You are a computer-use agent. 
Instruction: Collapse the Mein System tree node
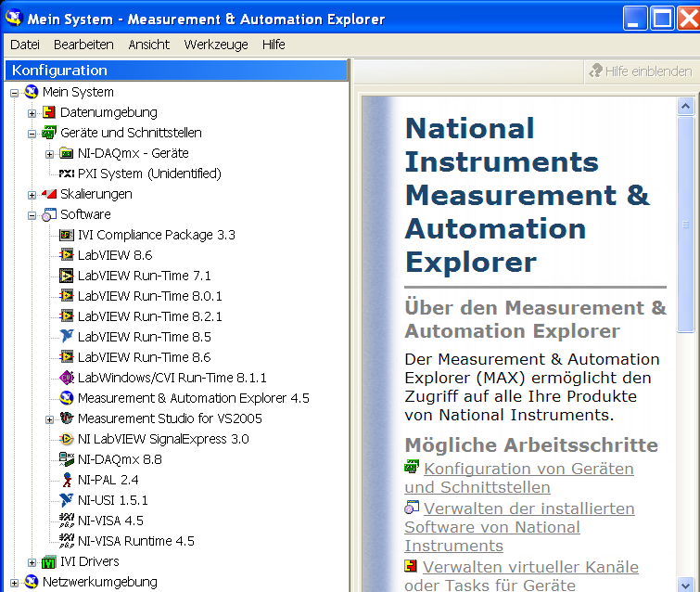point(14,93)
